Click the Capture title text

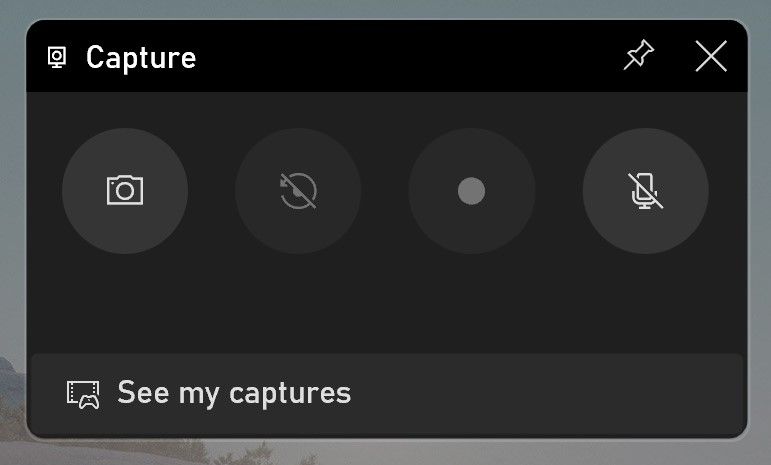(x=141, y=58)
